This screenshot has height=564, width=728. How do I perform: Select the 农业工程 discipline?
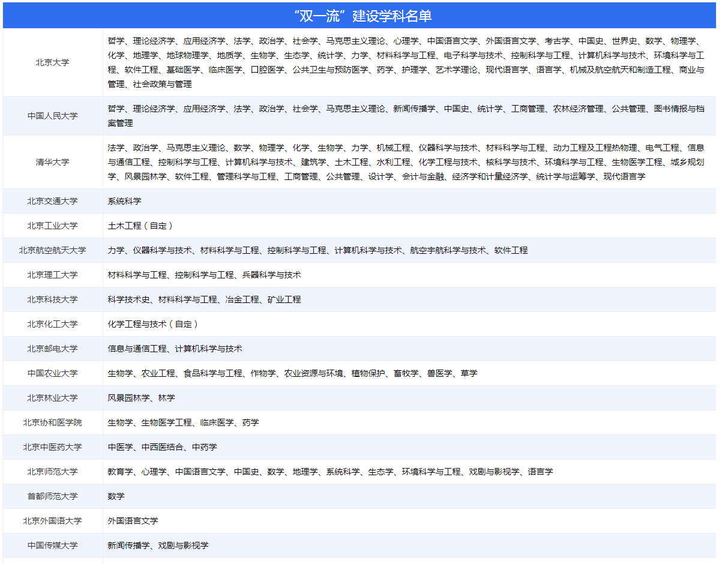click(158, 373)
